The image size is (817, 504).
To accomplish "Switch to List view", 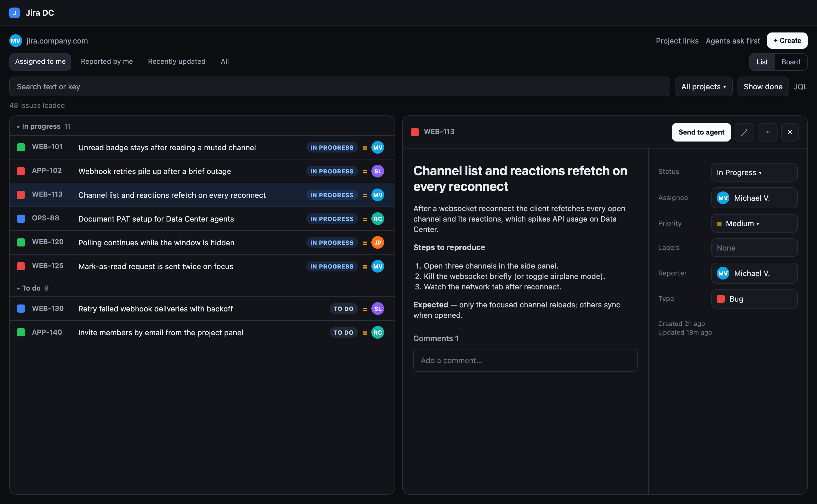I will 762,62.
